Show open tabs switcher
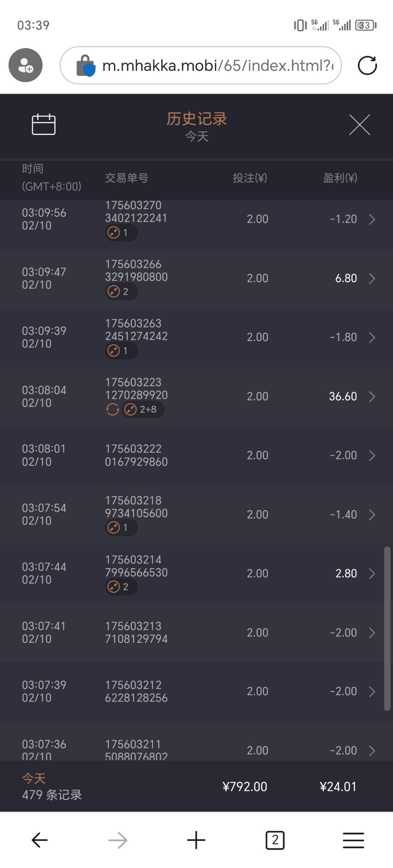393x868 pixels. coord(275,840)
